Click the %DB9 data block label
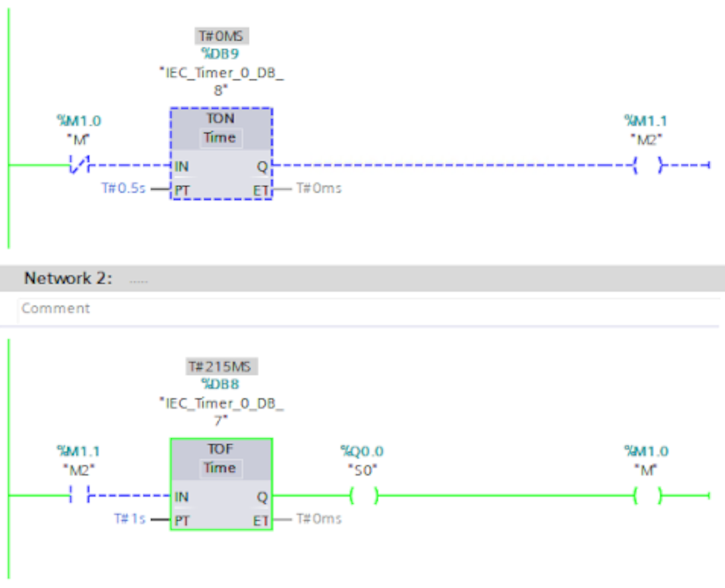 tap(220, 54)
